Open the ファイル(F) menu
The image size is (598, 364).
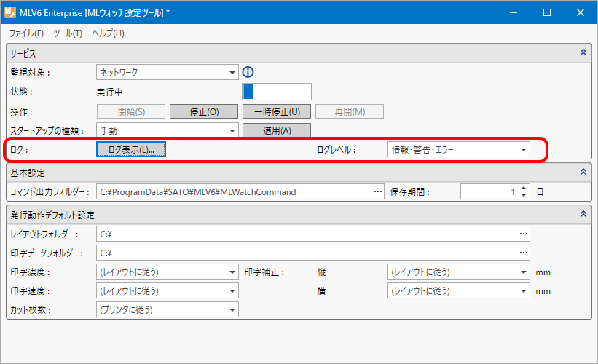(x=26, y=33)
